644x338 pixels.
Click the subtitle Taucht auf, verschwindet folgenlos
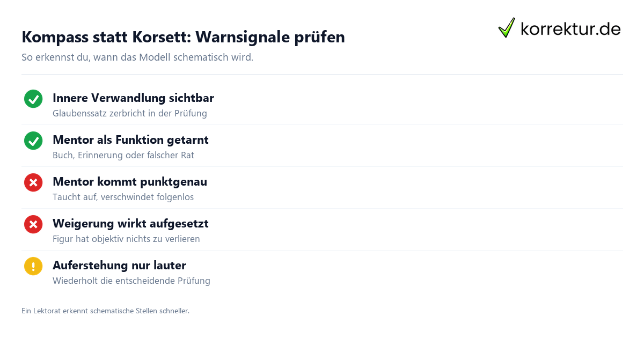(x=123, y=197)
